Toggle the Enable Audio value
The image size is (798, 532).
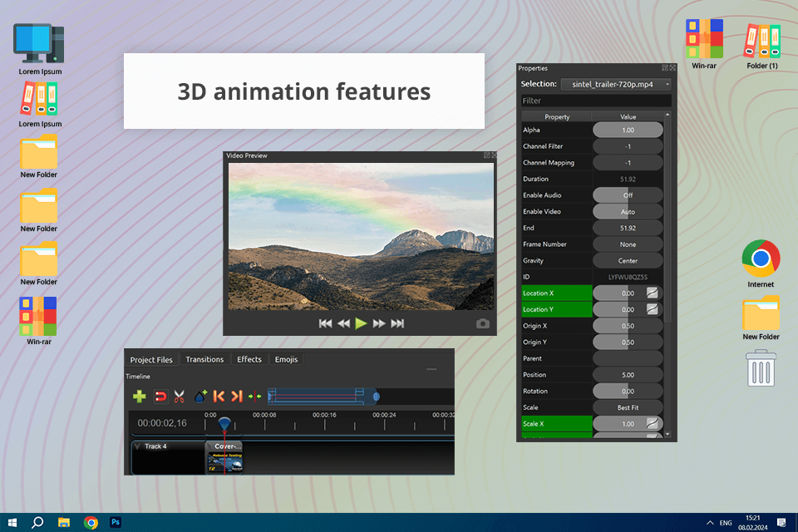click(x=628, y=195)
